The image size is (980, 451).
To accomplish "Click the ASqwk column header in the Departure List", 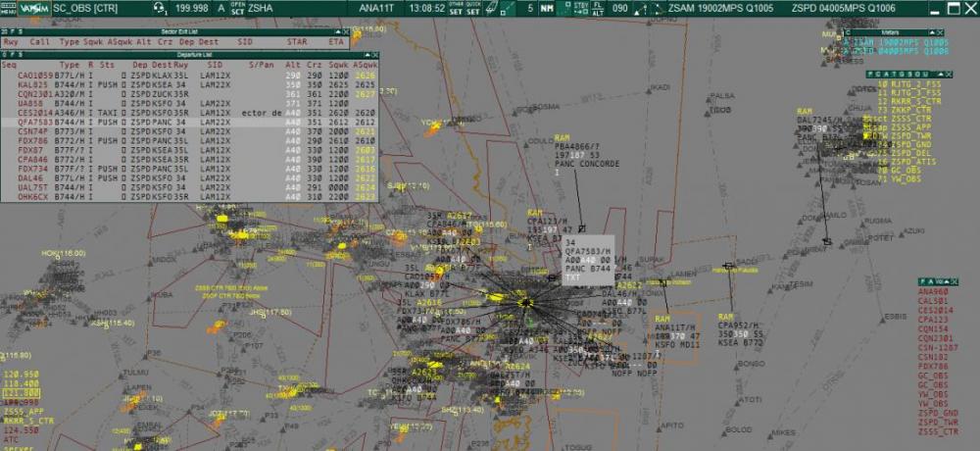I will pos(366,65).
